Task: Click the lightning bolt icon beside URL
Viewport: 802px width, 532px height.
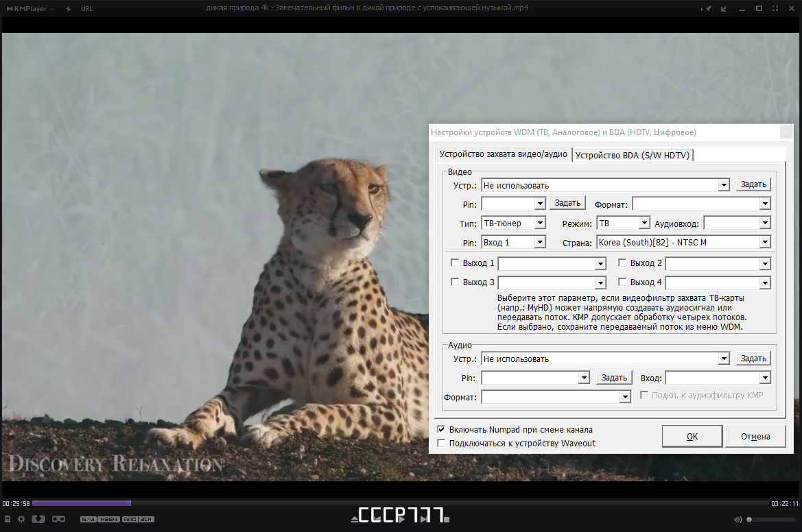Action: [68, 9]
